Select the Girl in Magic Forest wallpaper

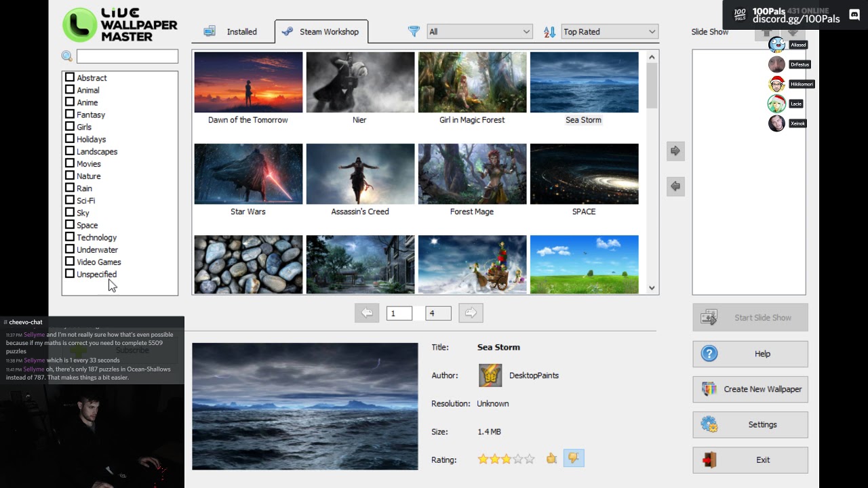pyautogui.click(x=472, y=82)
